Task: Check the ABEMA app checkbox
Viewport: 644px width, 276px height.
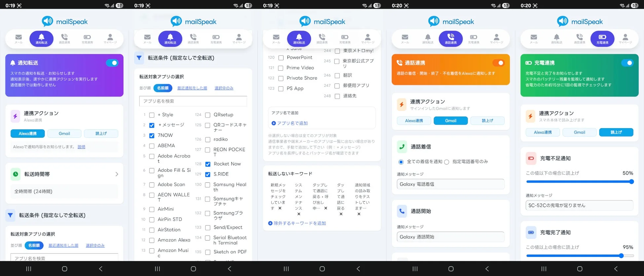Action: [x=152, y=146]
